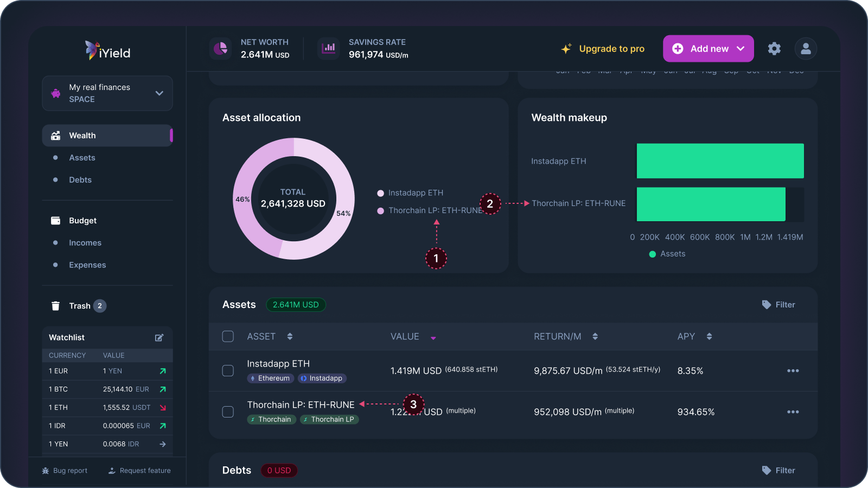Image resolution: width=868 pixels, height=488 pixels.
Task: Click Upgrade to pro
Action: click(611, 48)
